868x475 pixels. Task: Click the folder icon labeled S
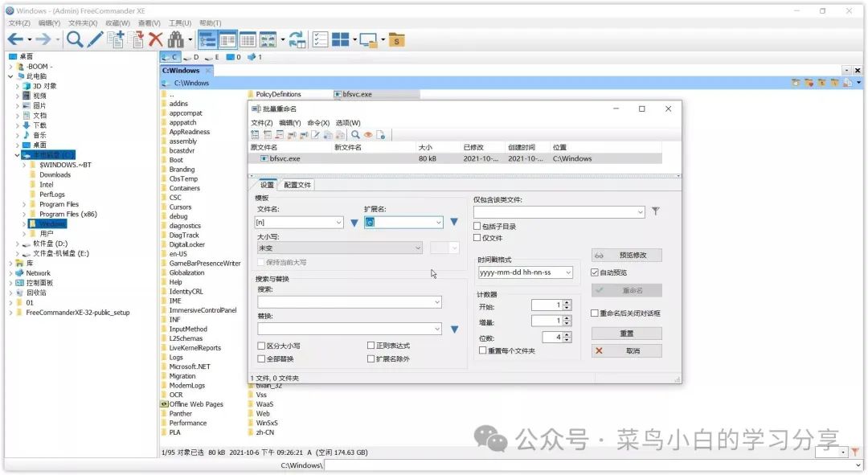(x=396, y=40)
